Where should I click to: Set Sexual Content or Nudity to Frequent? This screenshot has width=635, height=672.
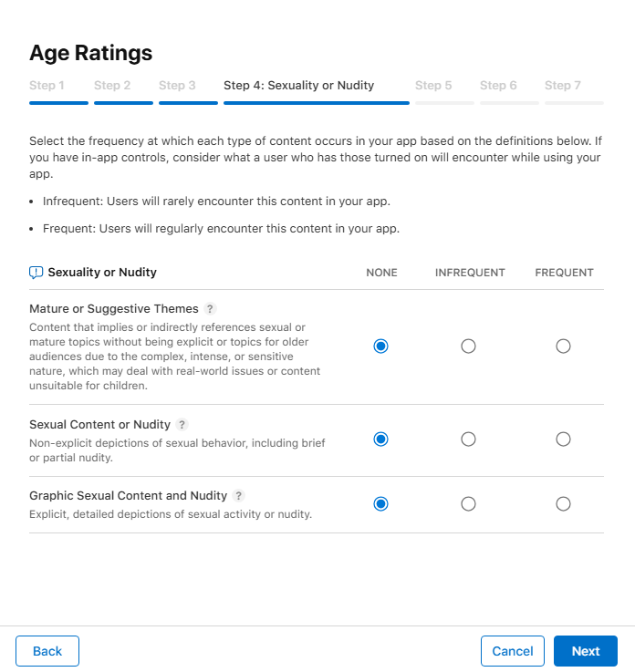(x=563, y=439)
